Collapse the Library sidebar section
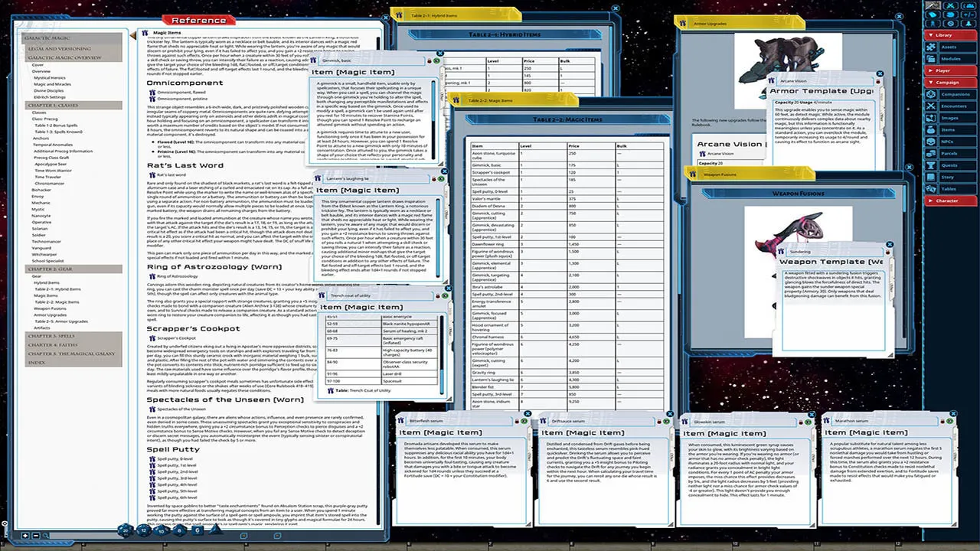The width and height of the screenshot is (980, 551). (949, 35)
